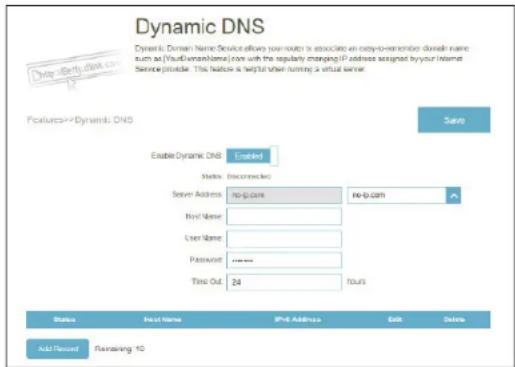This screenshot has width=515, height=367.
Task: Click the Add Record button
Action: tap(58, 349)
